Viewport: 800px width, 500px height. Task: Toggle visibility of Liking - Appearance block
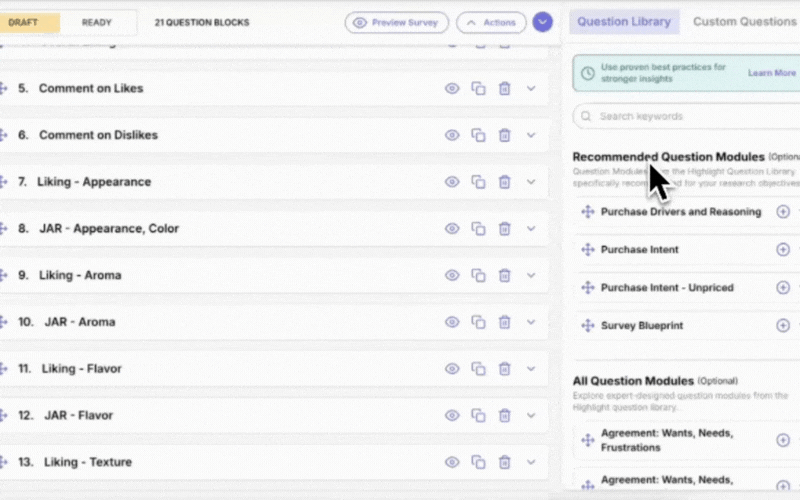point(452,182)
